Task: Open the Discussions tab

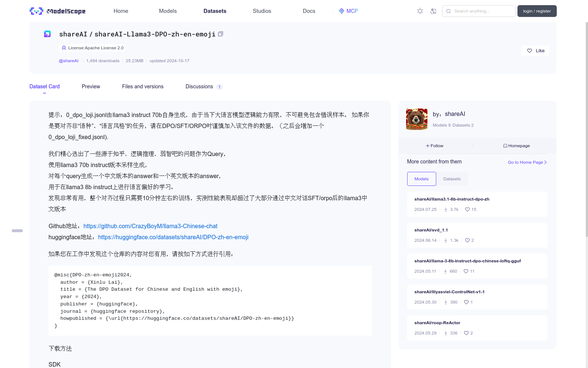Action: click(199, 86)
